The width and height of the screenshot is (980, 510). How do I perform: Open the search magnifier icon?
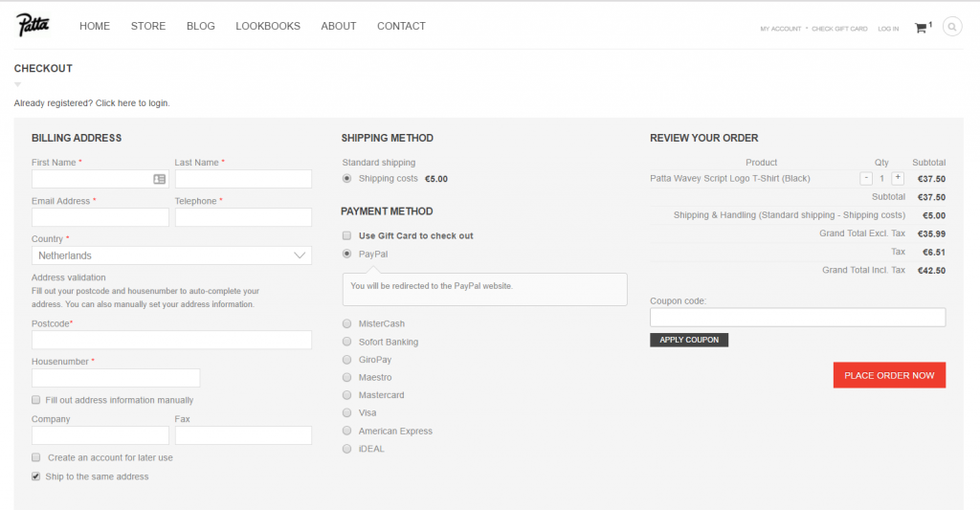(x=952, y=26)
